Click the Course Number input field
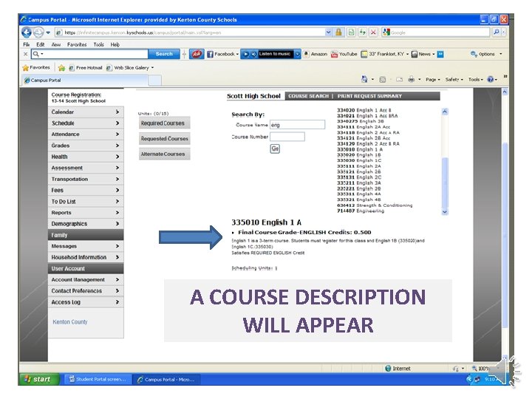 (x=287, y=137)
